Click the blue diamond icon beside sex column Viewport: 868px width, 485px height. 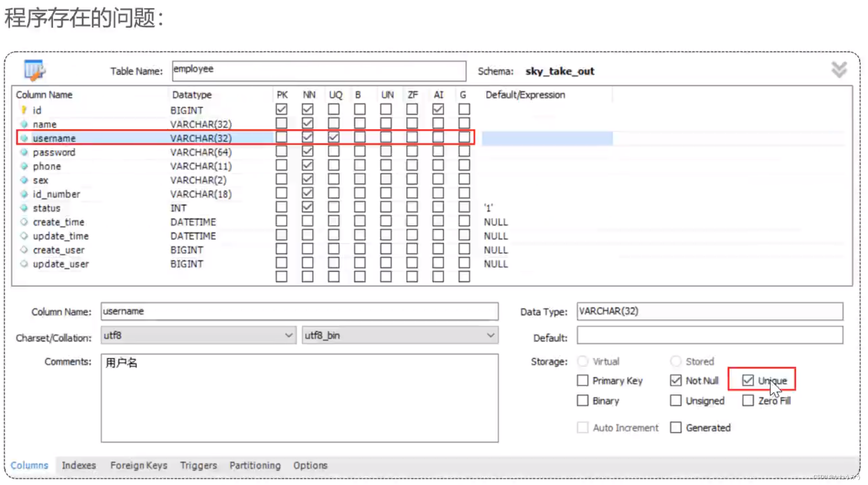point(24,179)
